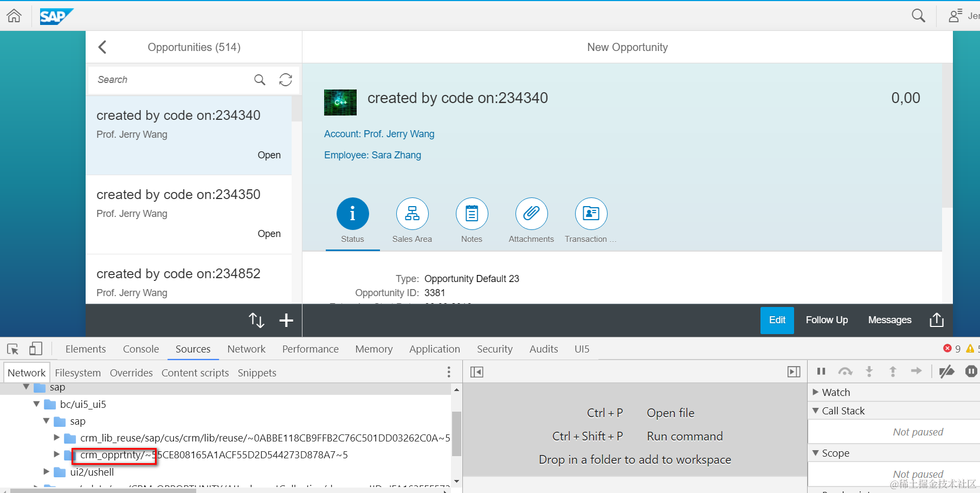The height and width of the screenshot is (493, 980).
Task: Open the Performance tab
Action: tap(311, 349)
